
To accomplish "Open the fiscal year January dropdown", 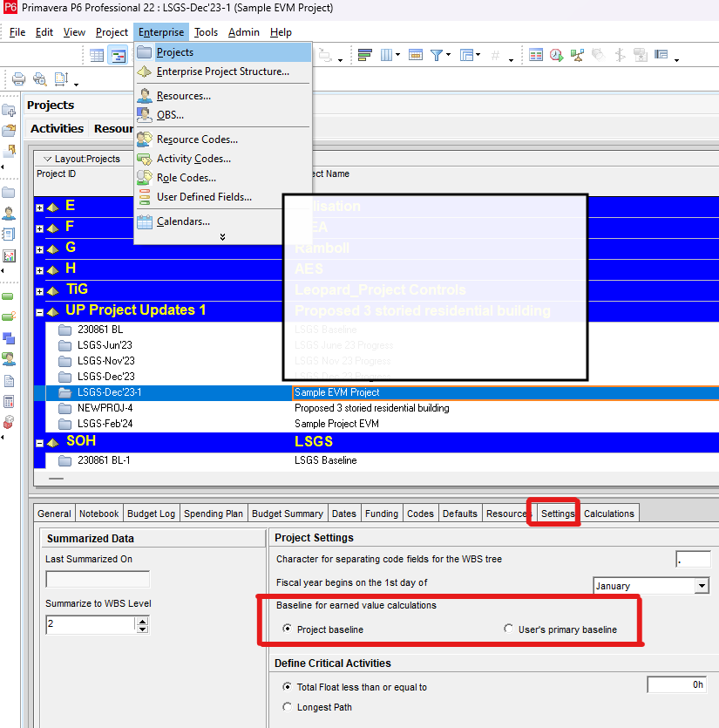I will (702, 586).
